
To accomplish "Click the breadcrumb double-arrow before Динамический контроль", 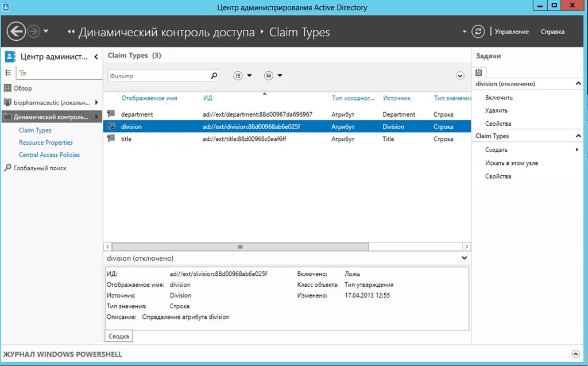I will 71,32.
